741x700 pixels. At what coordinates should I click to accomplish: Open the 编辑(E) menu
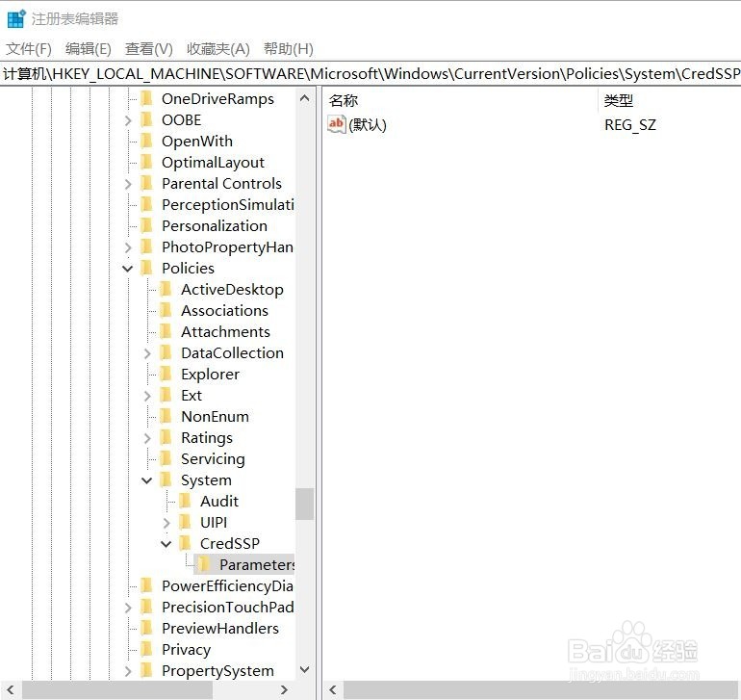point(89,49)
